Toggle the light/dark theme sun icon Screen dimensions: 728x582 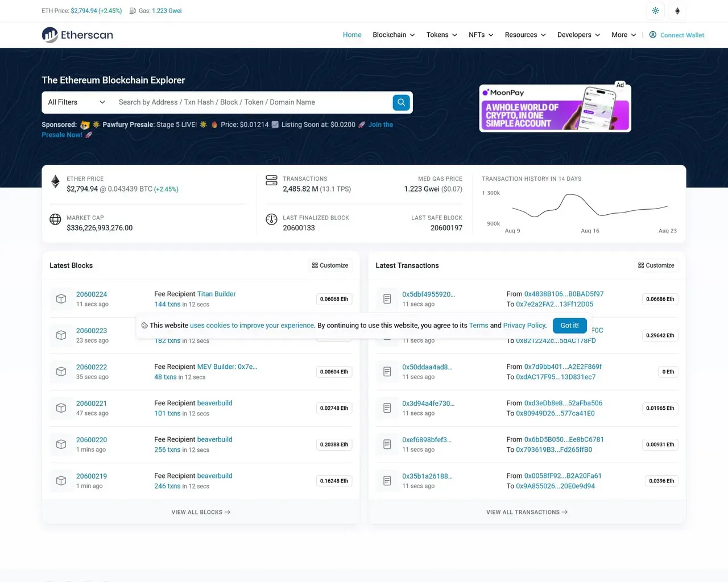coord(656,11)
